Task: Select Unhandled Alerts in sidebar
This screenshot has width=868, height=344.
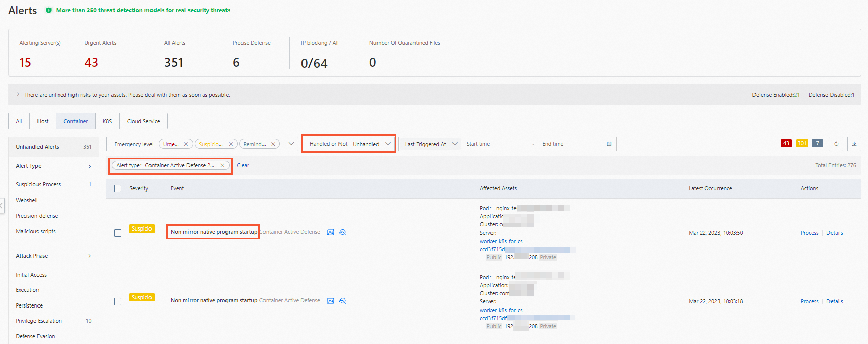Action: click(x=54, y=147)
